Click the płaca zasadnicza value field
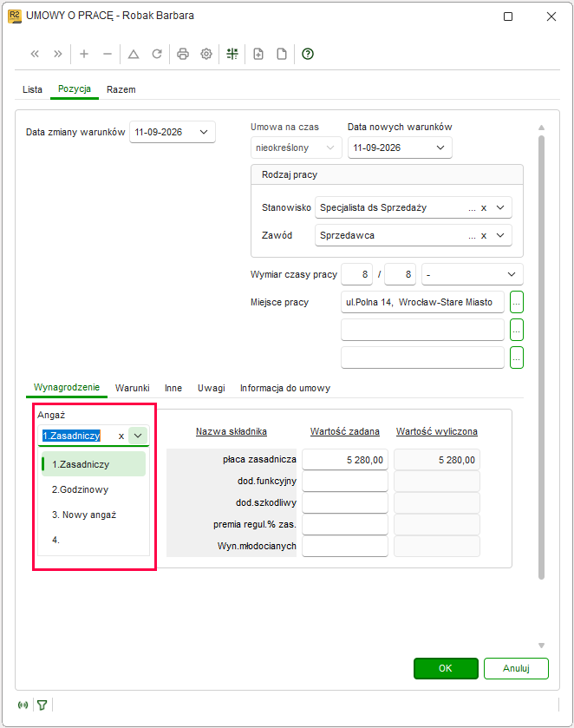Viewport: 574px width, 728px height. pyautogui.click(x=345, y=460)
